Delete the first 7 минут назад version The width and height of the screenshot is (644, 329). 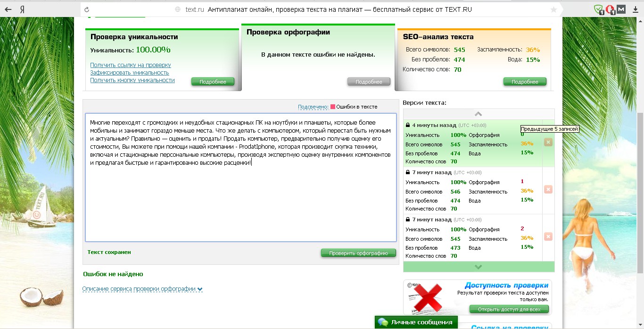pos(548,189)
